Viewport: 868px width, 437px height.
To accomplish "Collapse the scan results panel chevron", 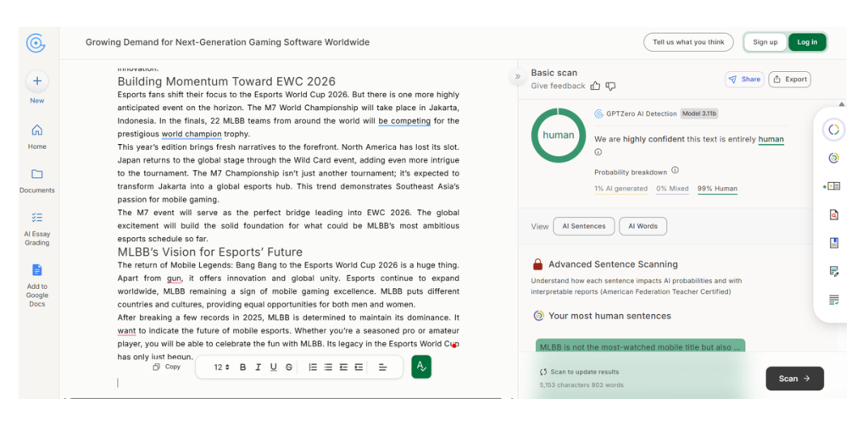I will pos(517,76).
